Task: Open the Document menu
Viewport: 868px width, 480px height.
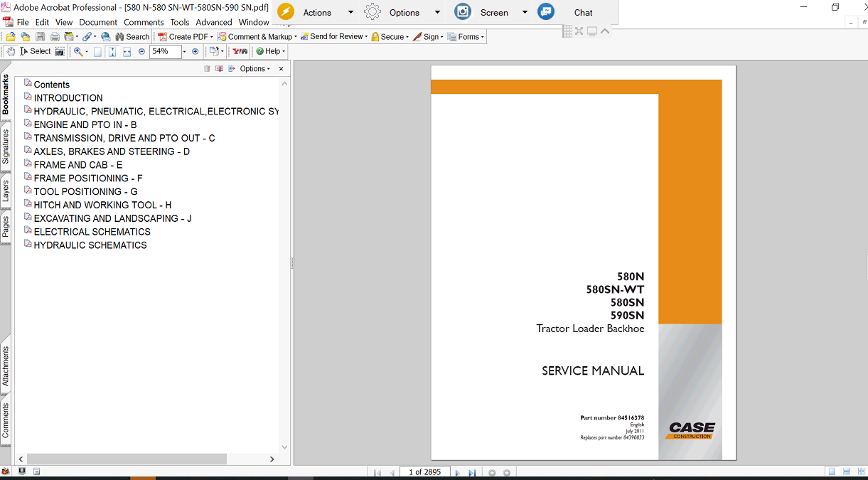Action: (x=98, y=22)
